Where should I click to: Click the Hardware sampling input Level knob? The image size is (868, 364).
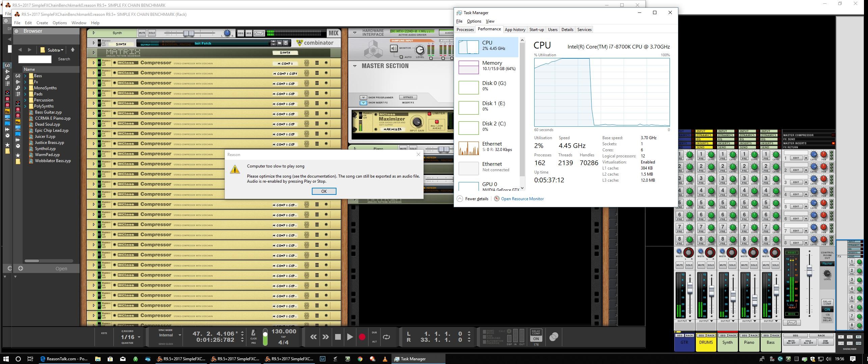point(420,50)
